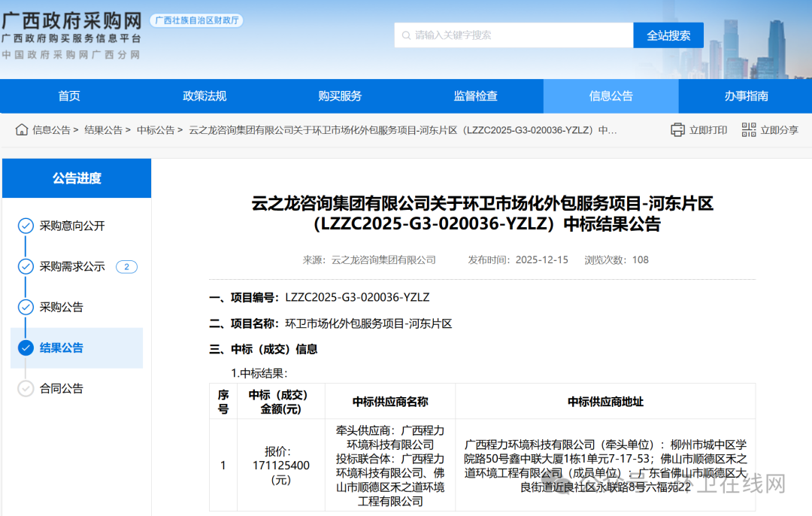Click the 公告进度 panel header

point(77,178)
